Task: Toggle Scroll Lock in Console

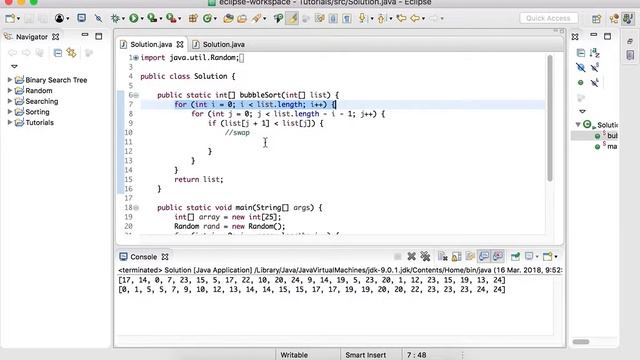Action: pos(456,256)
